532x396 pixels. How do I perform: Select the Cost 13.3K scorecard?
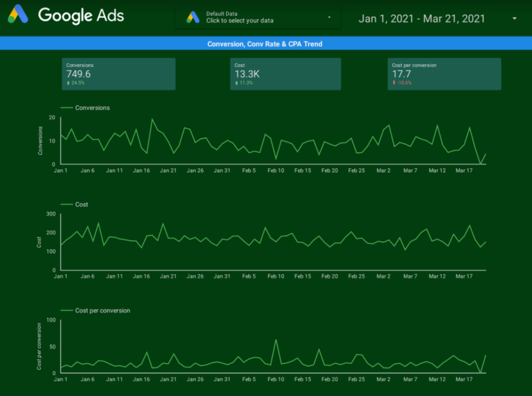[x=285, y=74]
